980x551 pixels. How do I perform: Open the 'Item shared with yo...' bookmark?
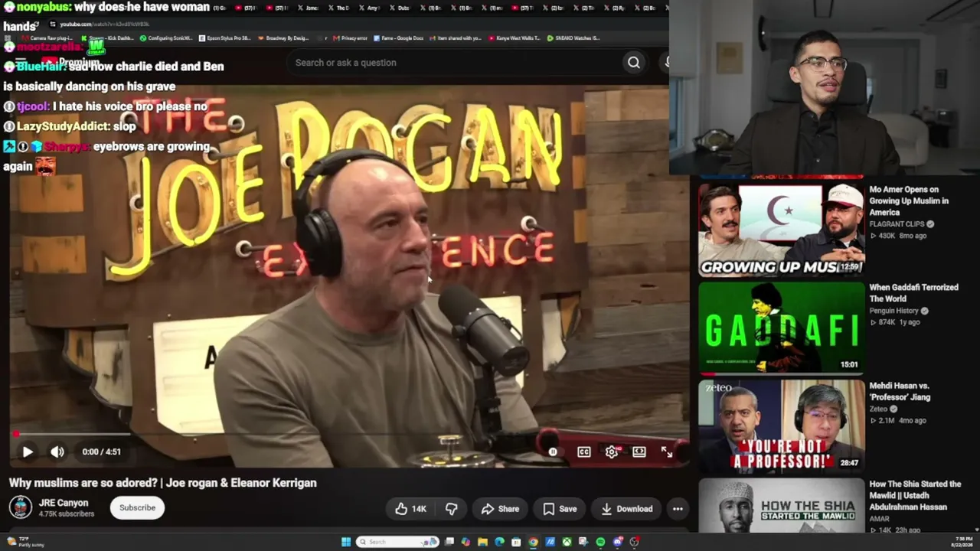(455, 37)
